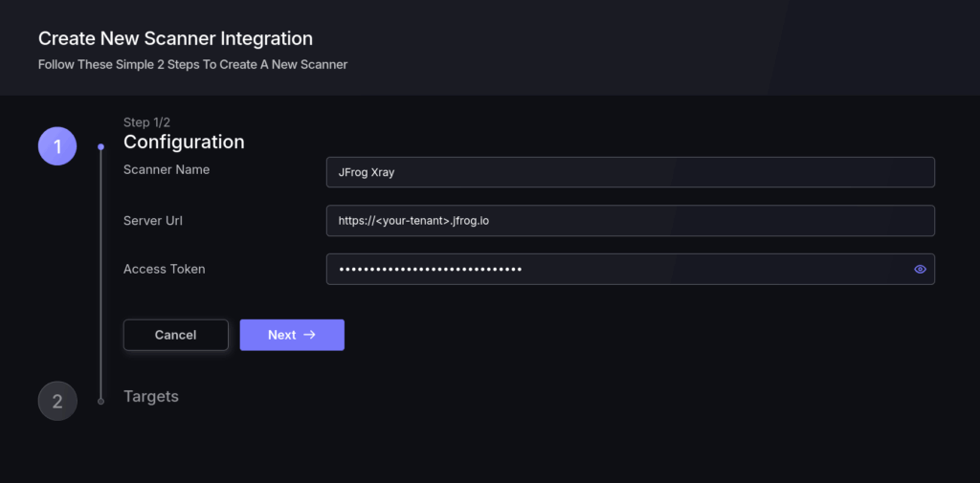Focus the Scanner Name input field

click(x=630, y=172)
